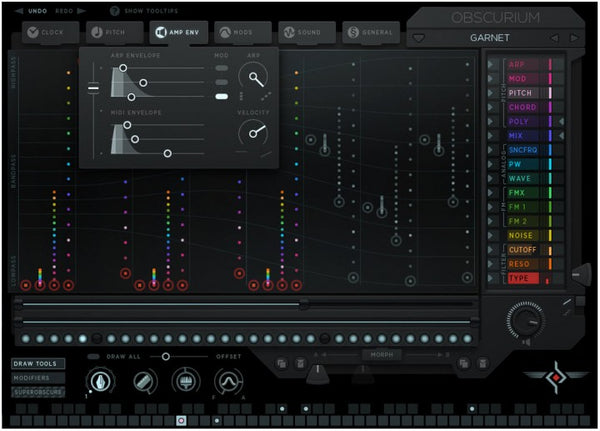Click the help question mark icon
This screenshot has height=431, width=600.
[114, 11]
